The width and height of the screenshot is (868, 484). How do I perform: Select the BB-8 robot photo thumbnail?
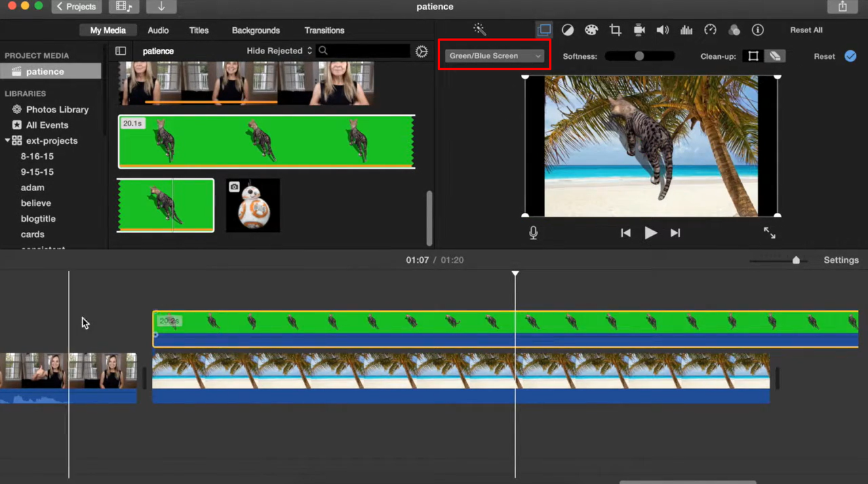[x=252, y=205]
